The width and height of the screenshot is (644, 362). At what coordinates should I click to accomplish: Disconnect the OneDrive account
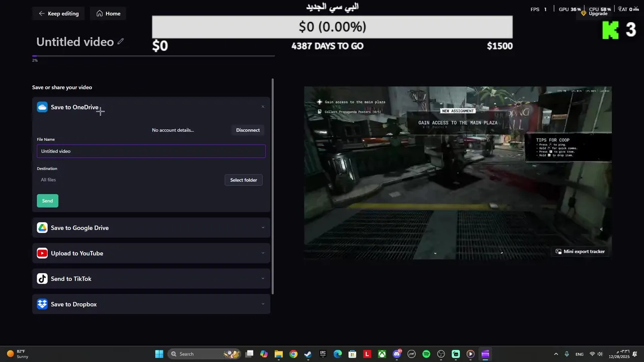click(x=248, y=130)
